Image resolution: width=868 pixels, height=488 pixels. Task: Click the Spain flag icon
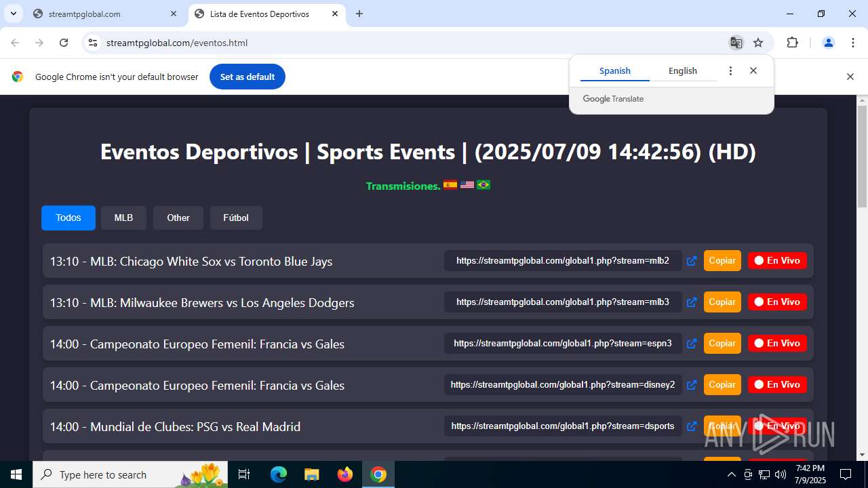[x=450, y=184]
